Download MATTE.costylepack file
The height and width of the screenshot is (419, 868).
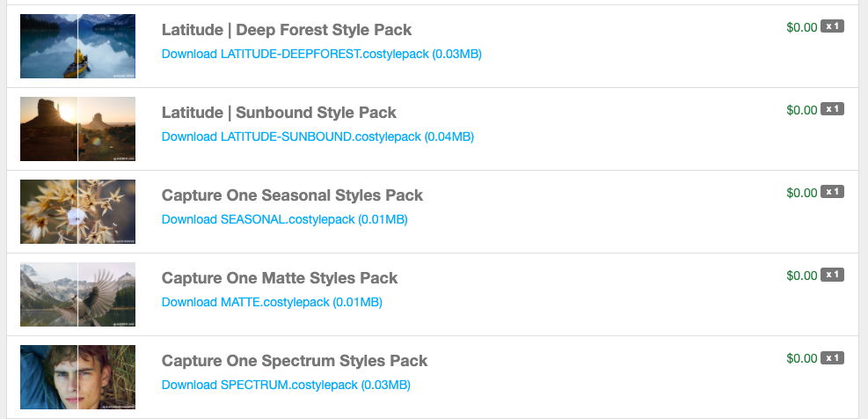pyautogui.click(x=272, y=302)
